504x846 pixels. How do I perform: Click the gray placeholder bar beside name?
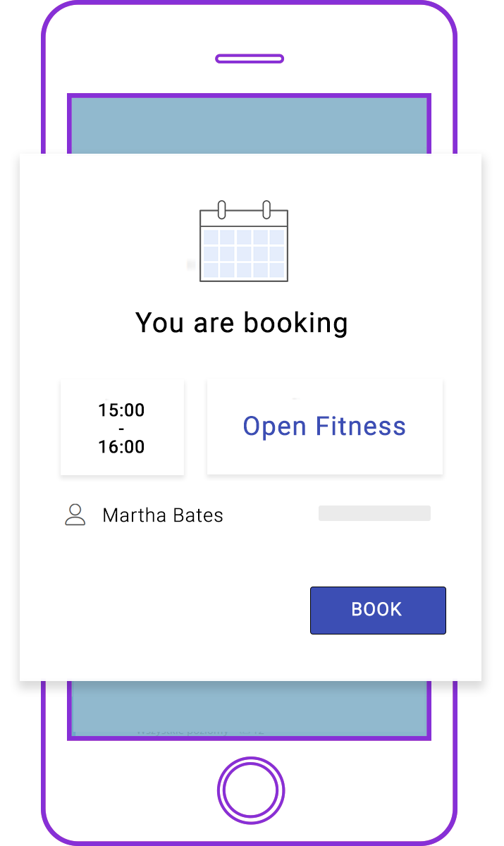click(x=374, y=513)
